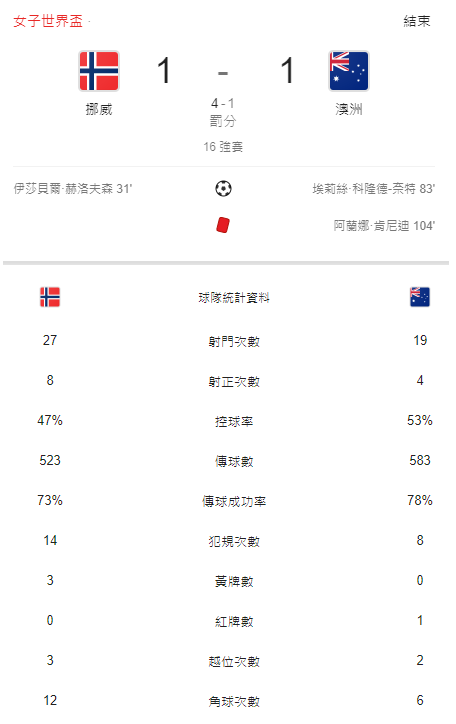This screenshot has height=724, width=456.
Task: Click the large Norway flag icon
Action: (99, 71)
